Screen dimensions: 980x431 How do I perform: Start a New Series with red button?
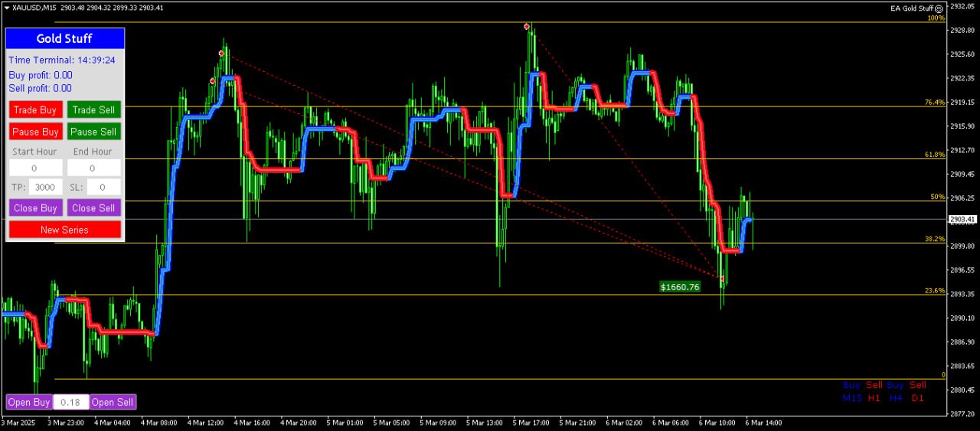(65, 230)
